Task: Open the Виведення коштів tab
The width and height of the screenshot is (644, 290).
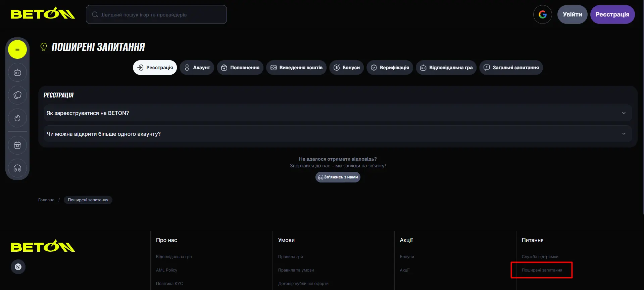Action: [296, 68]
